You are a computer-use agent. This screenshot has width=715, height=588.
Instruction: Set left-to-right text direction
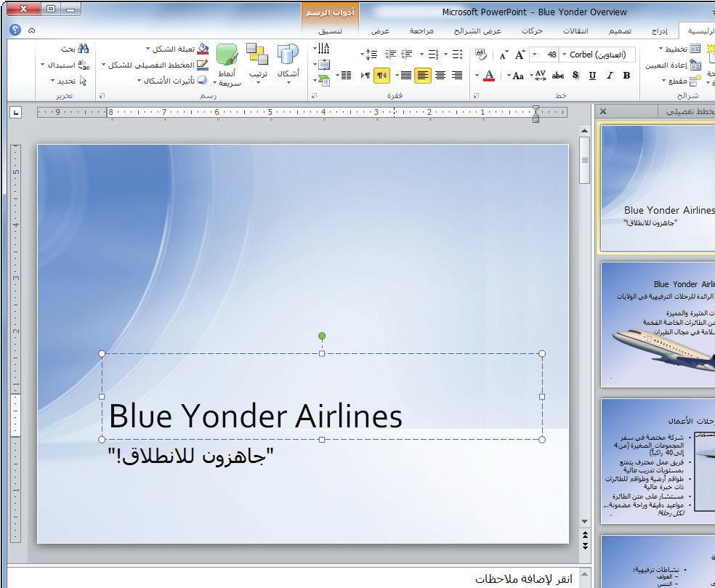point(365,76)
